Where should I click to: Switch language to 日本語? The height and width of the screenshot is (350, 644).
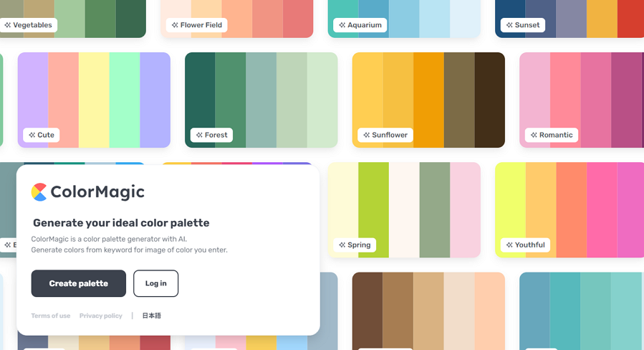pos(152,316)
